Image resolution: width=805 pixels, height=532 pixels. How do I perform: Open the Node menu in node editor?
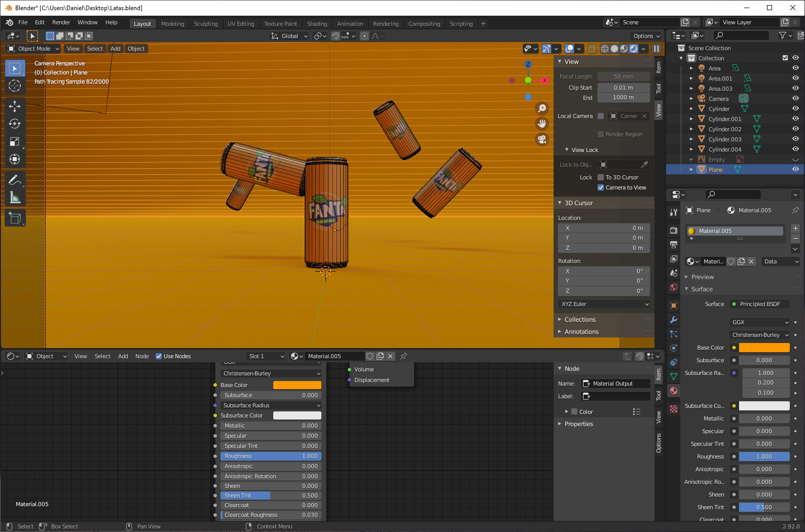[142, 356]
